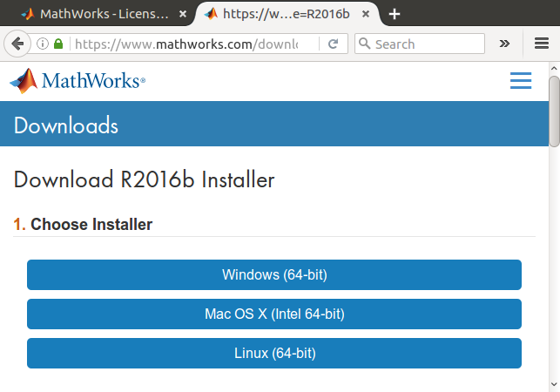Click the page vertical scrollbar thumb

coord(554,112)
